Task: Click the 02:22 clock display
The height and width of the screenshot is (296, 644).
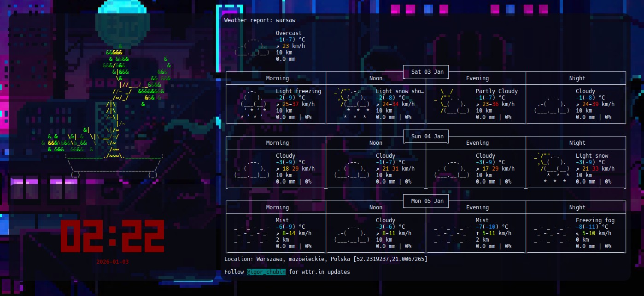Action: pos(113,235)
